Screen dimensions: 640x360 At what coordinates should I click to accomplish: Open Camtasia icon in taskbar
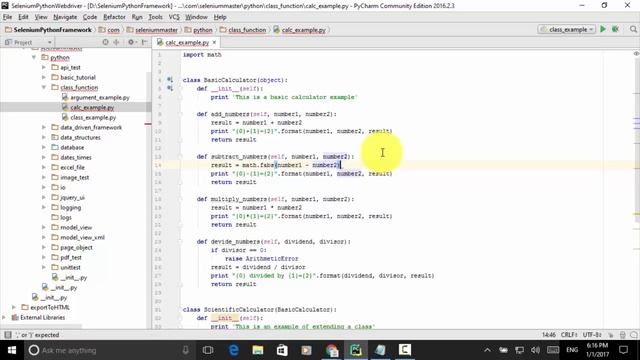pyautogui.click(x=404, y=350)
